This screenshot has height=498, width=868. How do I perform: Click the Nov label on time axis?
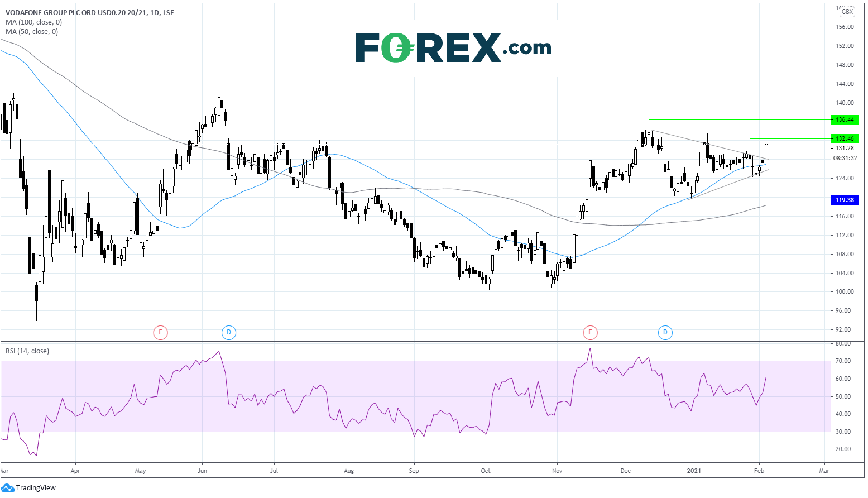point(557,471)
